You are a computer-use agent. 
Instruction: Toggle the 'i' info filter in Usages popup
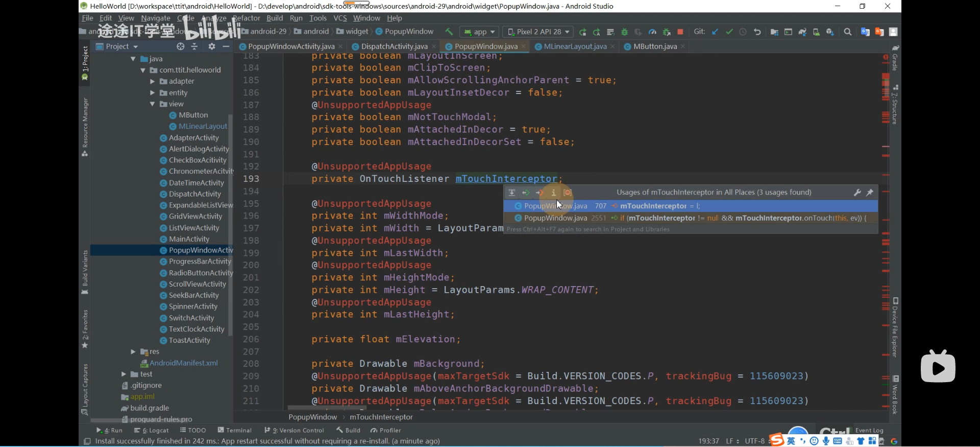coord(553,193)
